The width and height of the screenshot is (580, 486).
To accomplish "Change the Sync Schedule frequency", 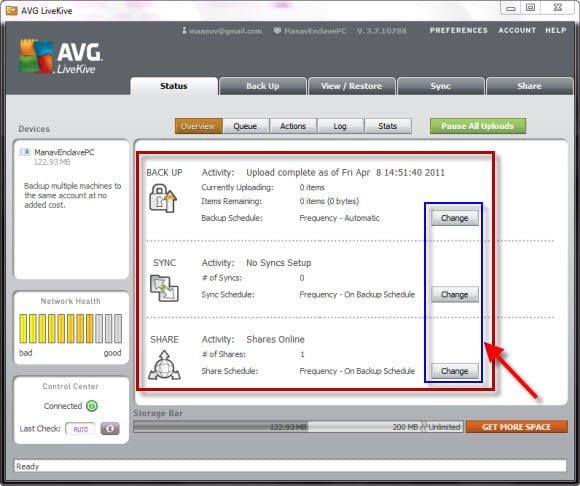I will pyautogui.click(x=455, y=294).
